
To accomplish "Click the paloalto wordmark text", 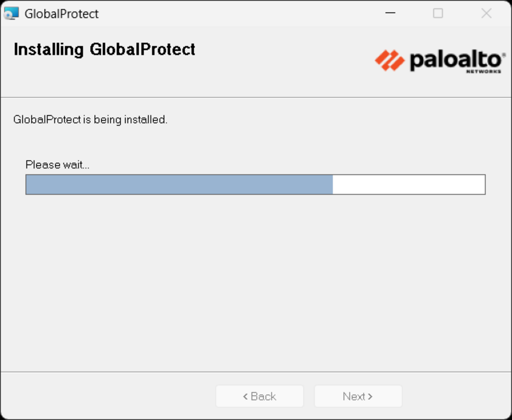I will click(x=456, y=61).
